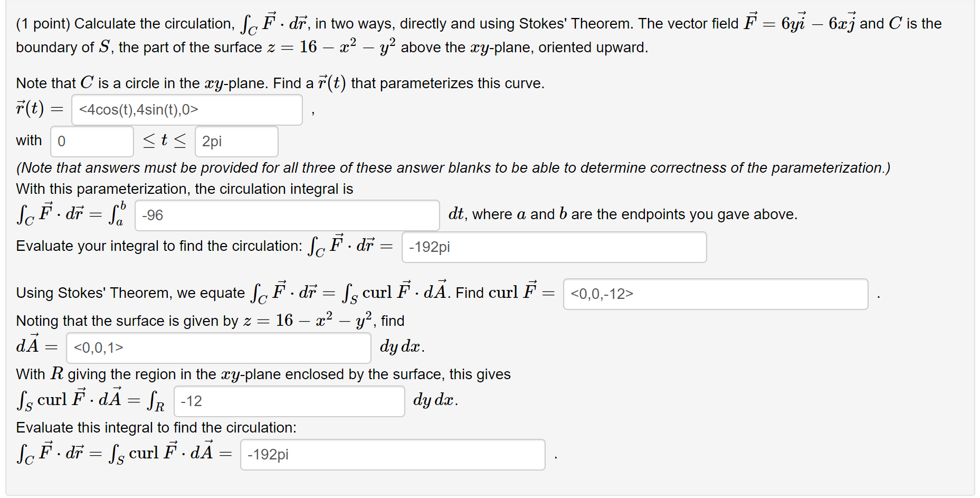
Task: Place cursor in the integrand field containing -96
Action: [287, 215]
